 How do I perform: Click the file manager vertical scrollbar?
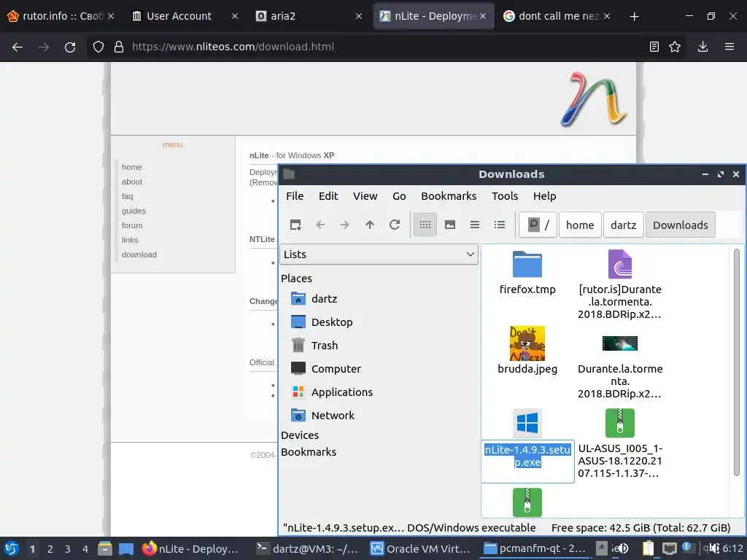tap(737, 362)
